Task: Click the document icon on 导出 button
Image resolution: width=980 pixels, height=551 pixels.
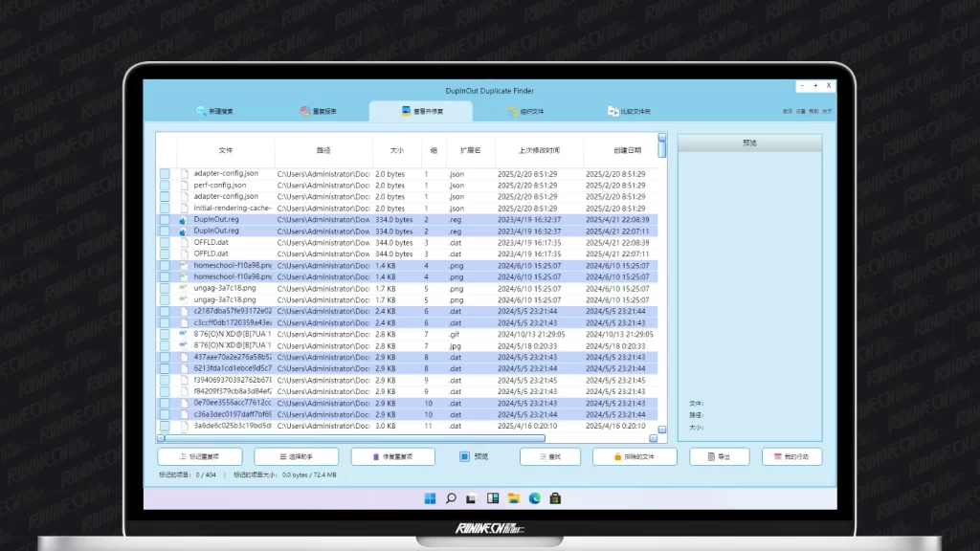Action: tap(709, 457)
